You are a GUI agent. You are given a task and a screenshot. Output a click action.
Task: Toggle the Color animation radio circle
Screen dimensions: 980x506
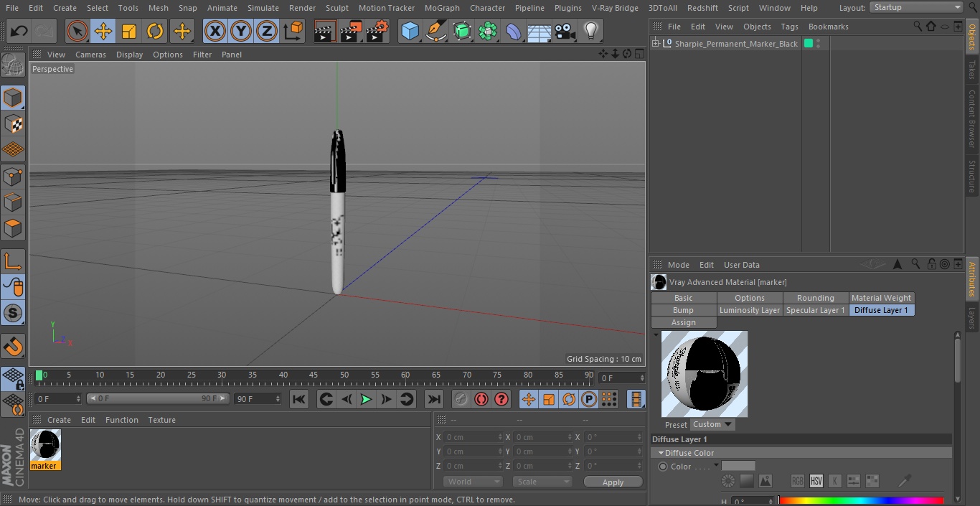click(663, 467)
